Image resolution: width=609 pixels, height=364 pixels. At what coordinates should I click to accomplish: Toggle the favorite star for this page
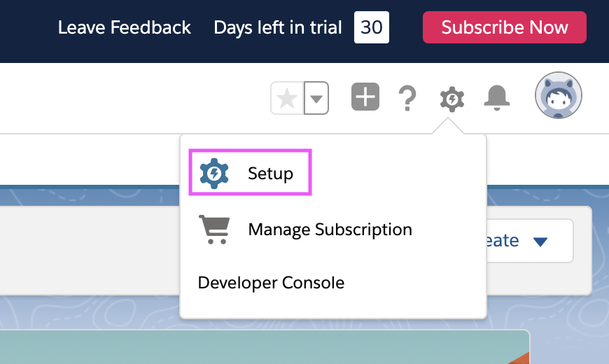[287, 98]
